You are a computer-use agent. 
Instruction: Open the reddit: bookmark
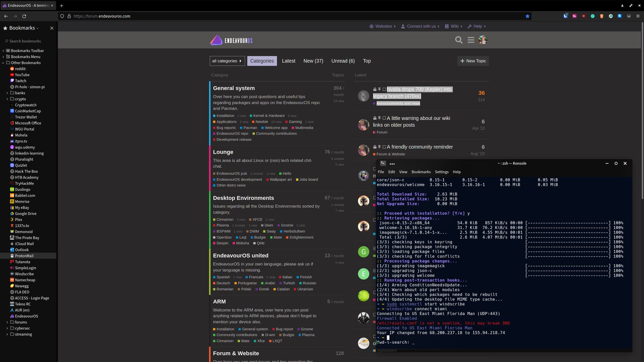(20, 69)
